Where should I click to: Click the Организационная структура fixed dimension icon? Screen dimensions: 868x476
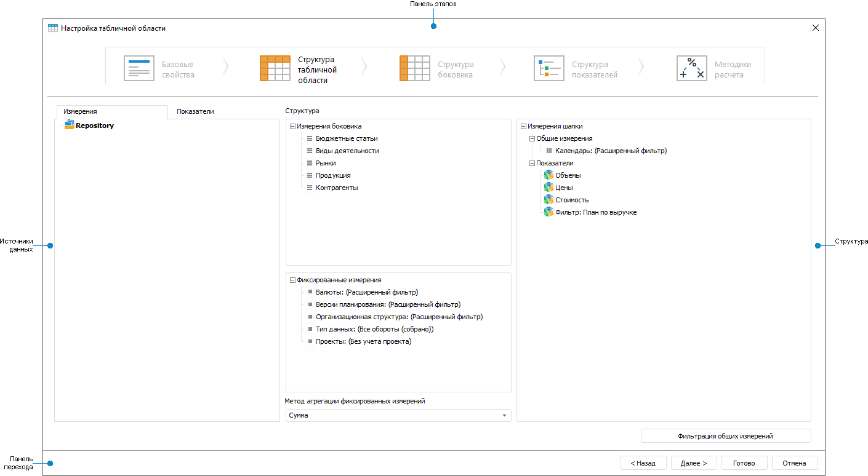point(310,317)
